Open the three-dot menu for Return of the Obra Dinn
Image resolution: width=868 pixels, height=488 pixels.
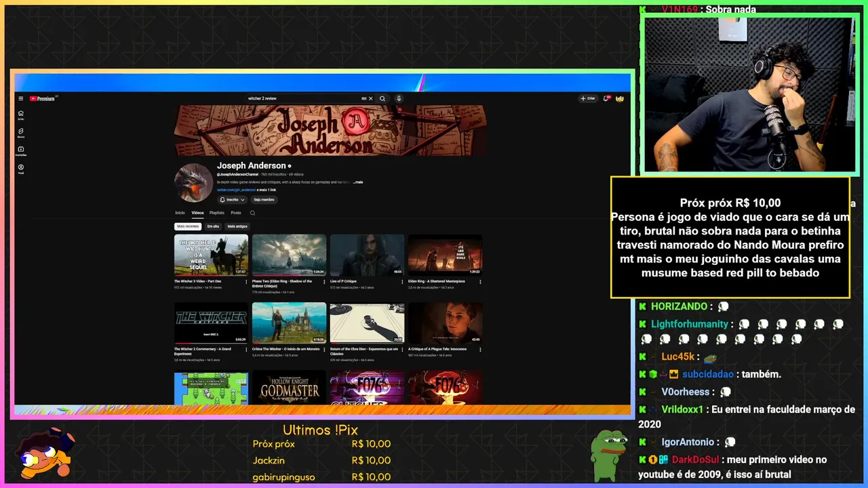click(x=402, y=349)
